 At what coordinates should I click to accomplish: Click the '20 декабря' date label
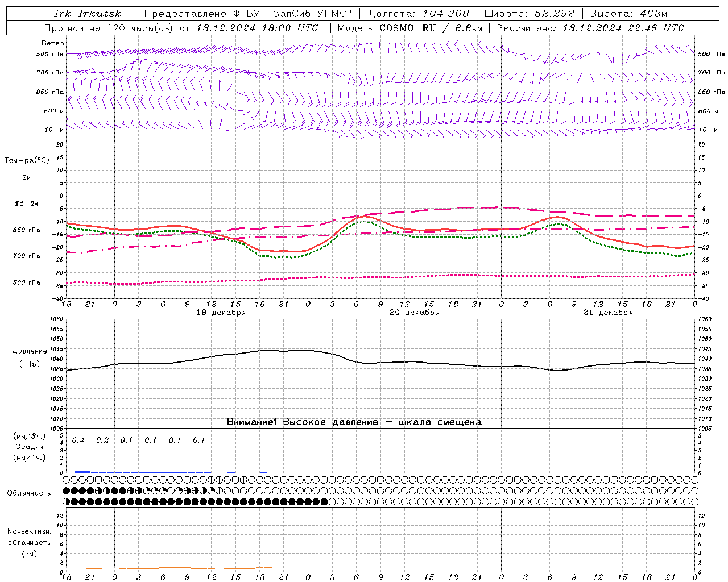tap(415, 313)
